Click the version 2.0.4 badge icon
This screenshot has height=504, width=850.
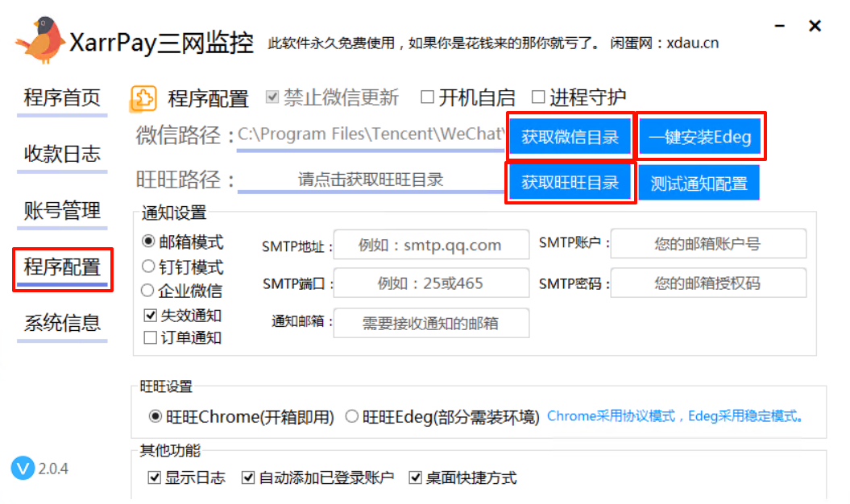(x=23, y=469)
